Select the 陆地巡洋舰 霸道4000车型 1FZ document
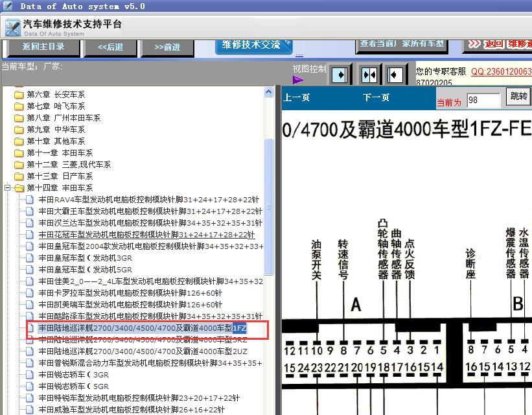This screenshot has width=532, height=415. pyautogui.click(x=143, y=328)
